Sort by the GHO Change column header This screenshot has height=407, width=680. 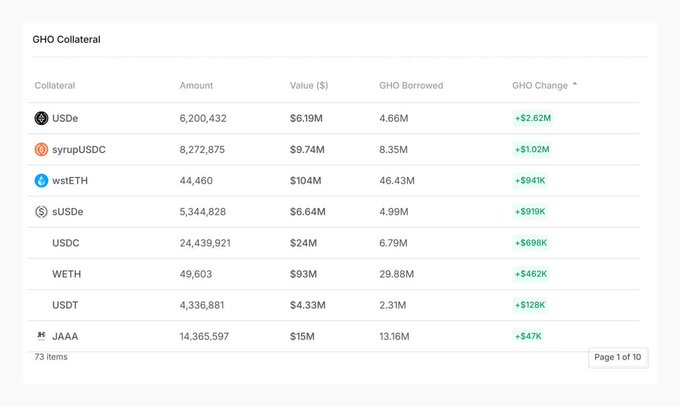click(540, 85)
